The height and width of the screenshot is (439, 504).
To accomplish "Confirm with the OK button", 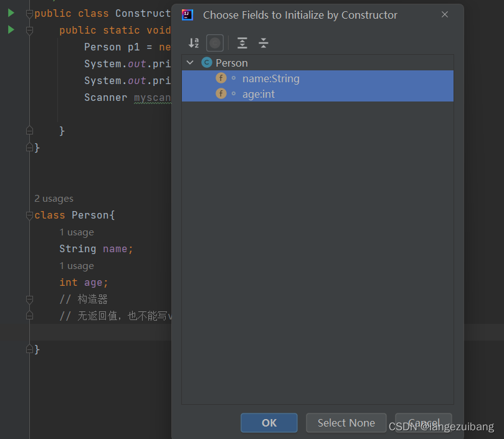I will pyautogui.click(x=269, y=423).
